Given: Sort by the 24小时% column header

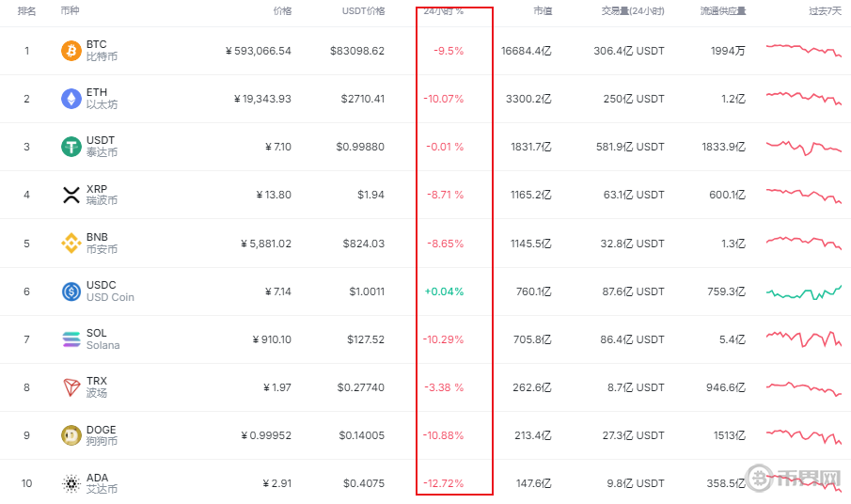Looking at the screenshot, I should (444, 11).
